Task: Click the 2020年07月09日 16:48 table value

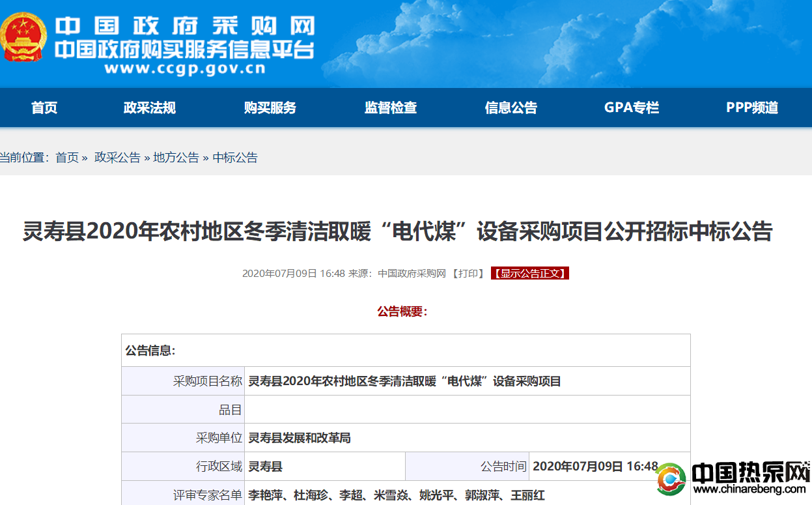Action: point(596,467)
